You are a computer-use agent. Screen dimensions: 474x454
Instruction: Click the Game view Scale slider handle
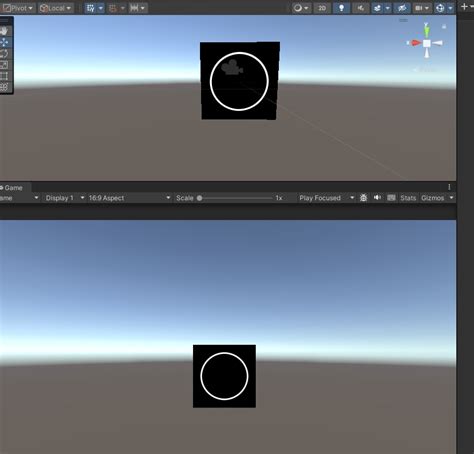click(199, 198)
